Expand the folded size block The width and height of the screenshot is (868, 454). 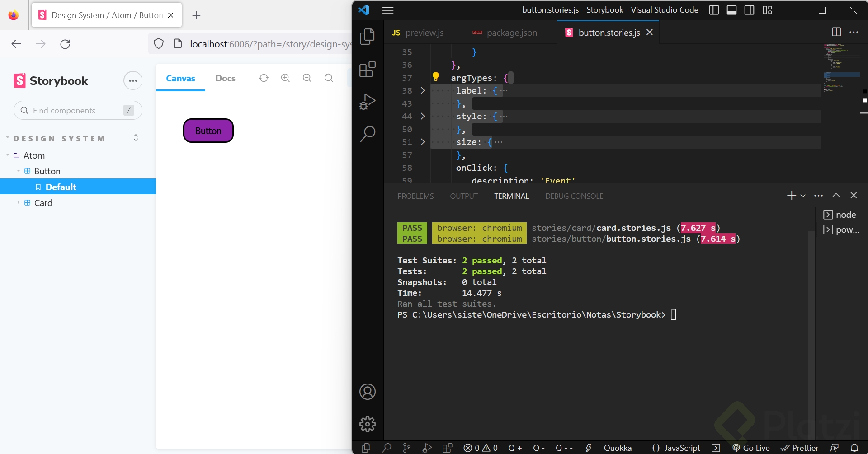coord(423,142)
